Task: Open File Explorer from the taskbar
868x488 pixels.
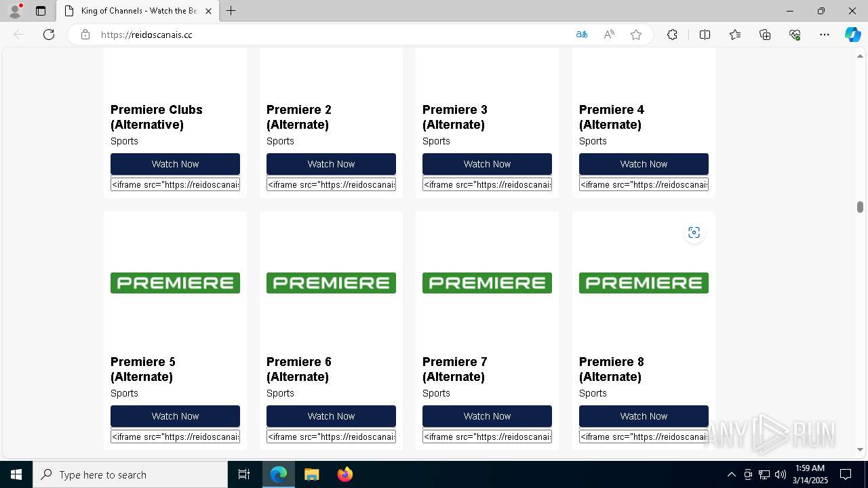Action: click(x=311, y=474)
